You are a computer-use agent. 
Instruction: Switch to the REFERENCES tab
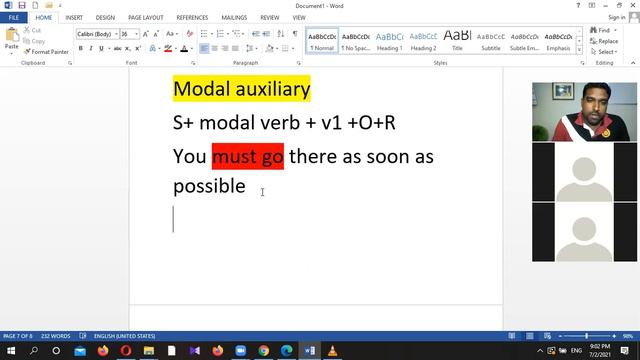[192, 18]
